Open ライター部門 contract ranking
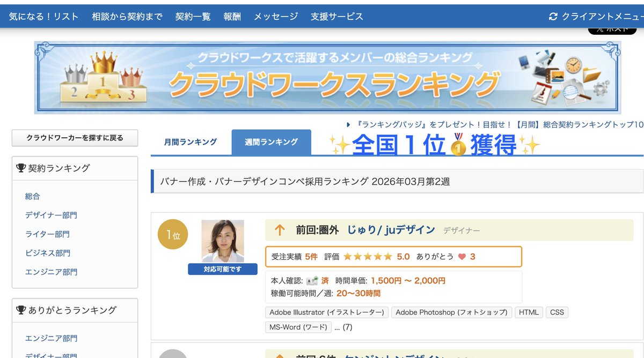This screenshot has height=358, width=644. coord(47,234)
